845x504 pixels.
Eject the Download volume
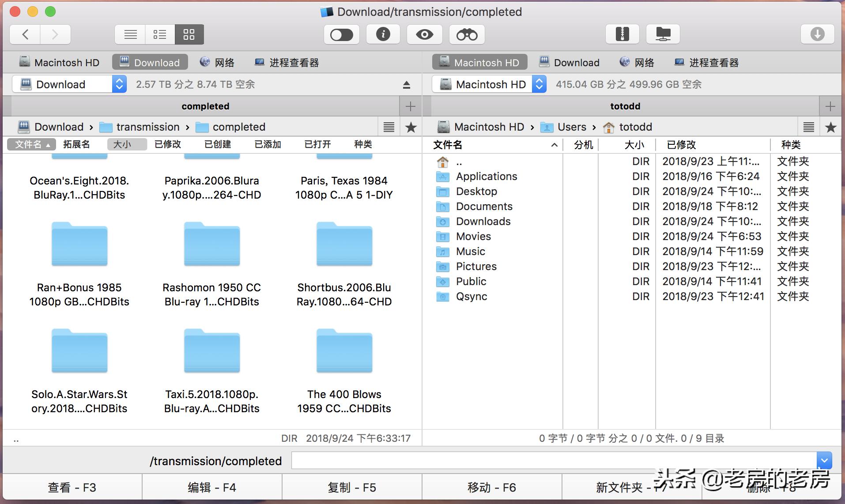pos(407,84)
